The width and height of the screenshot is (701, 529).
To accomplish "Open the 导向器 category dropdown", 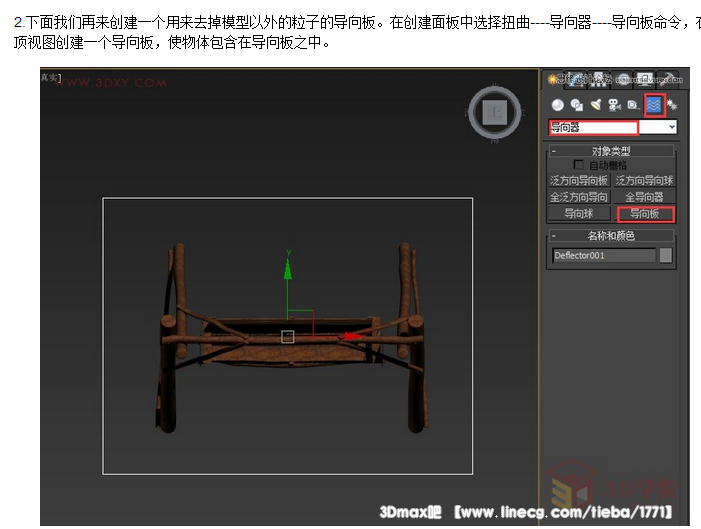I will pos(612,127).
